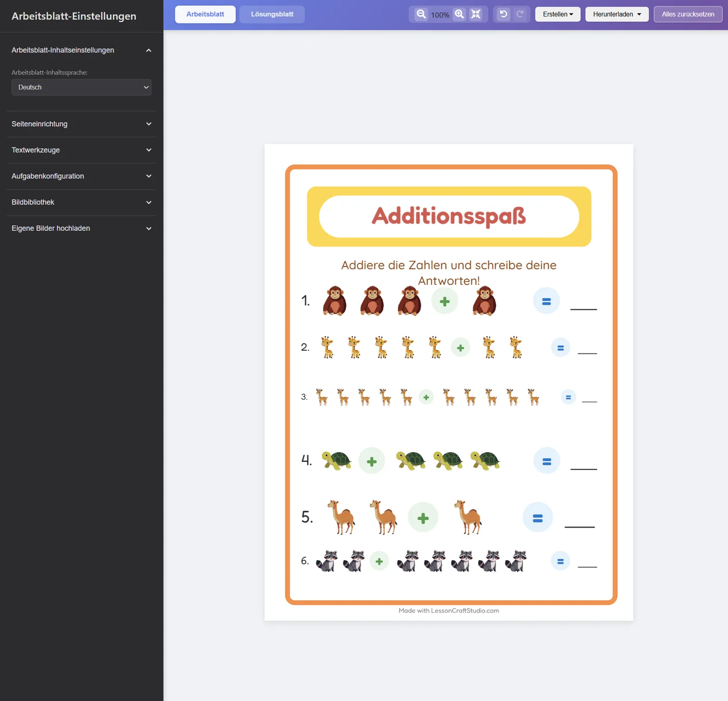This screenshot has height=701, width=728.
Task: Open the Herunterladen dropdown menu
Action: click(x=617, y=14)
